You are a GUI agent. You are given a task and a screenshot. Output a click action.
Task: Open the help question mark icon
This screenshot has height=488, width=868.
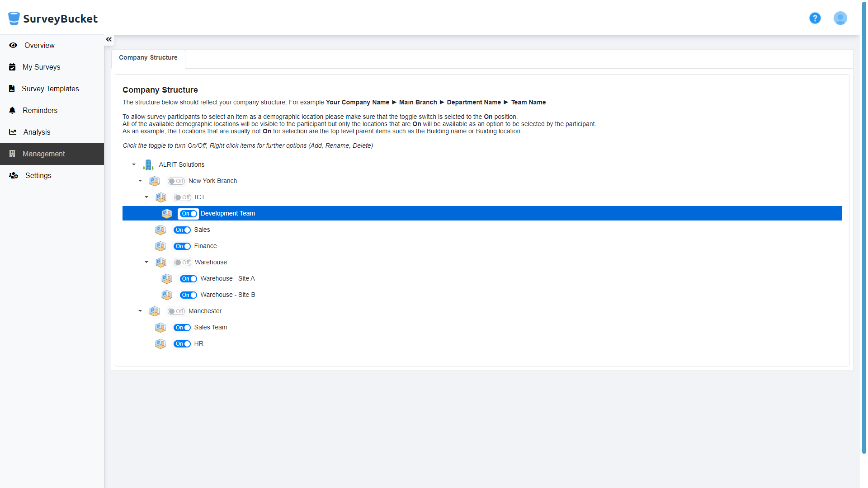point(815,18)
